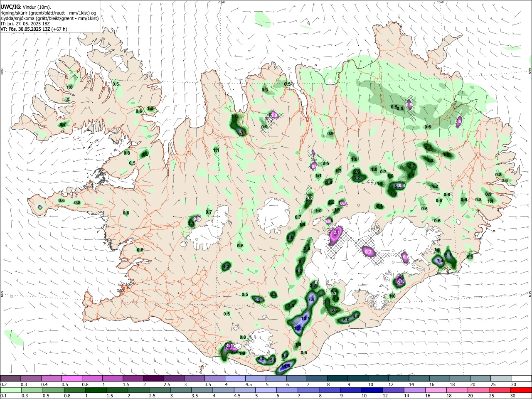Screen dimensions: 532x399
Task: Click the '8.0' value on the south coast
Action: (261, 359)
